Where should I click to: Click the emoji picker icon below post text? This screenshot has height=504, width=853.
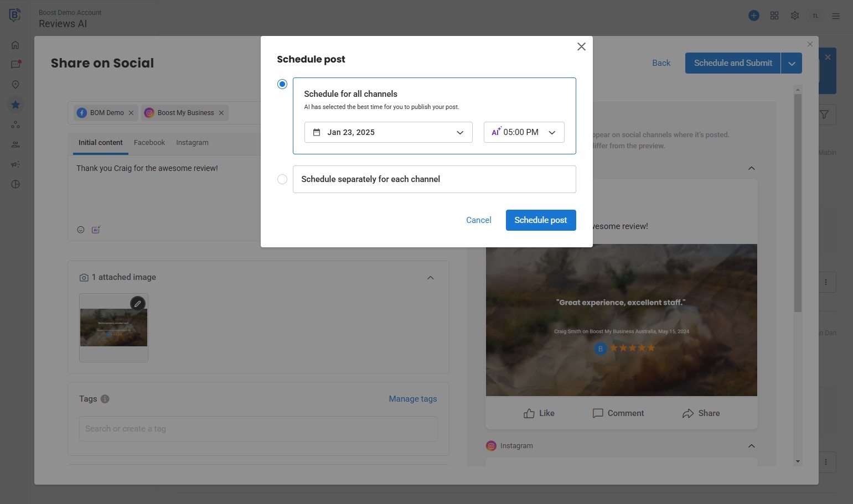tap(81, 230)
